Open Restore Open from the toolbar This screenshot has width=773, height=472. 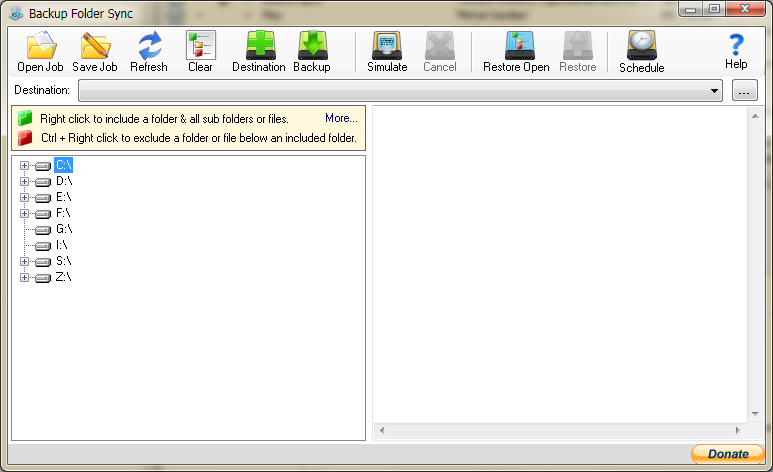pos(516,51)
